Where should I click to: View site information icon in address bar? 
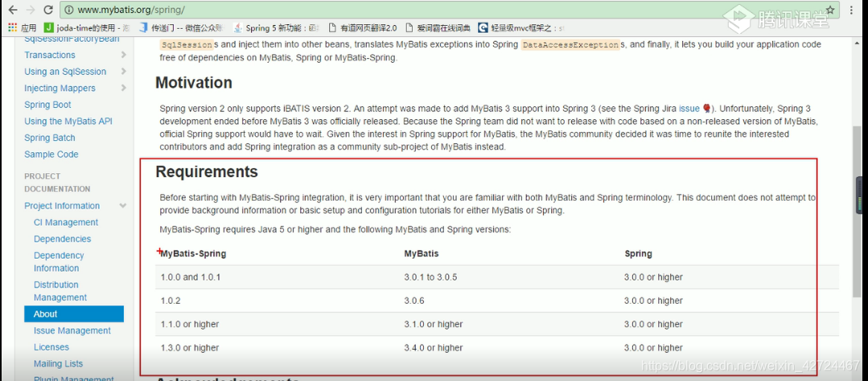(69, 10)
